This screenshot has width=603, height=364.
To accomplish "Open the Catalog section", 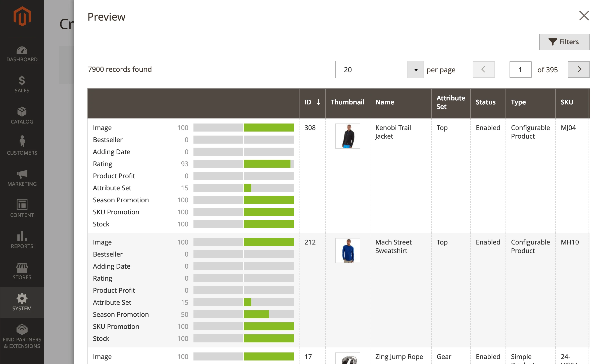I will pyautogui.click(x=22, y=115).
